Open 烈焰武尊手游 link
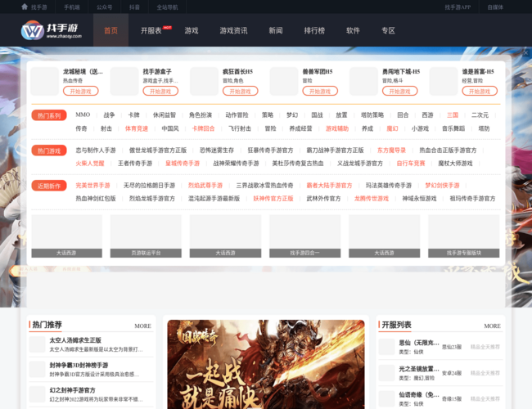532x409 pixels. click(x=205, y=186)
